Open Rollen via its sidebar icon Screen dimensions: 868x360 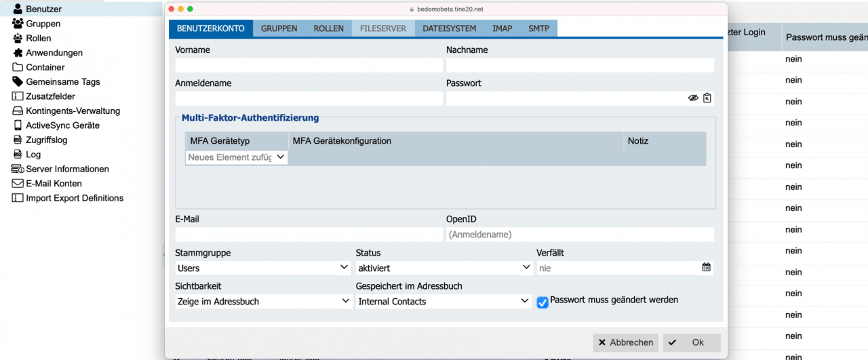point(18,39)
